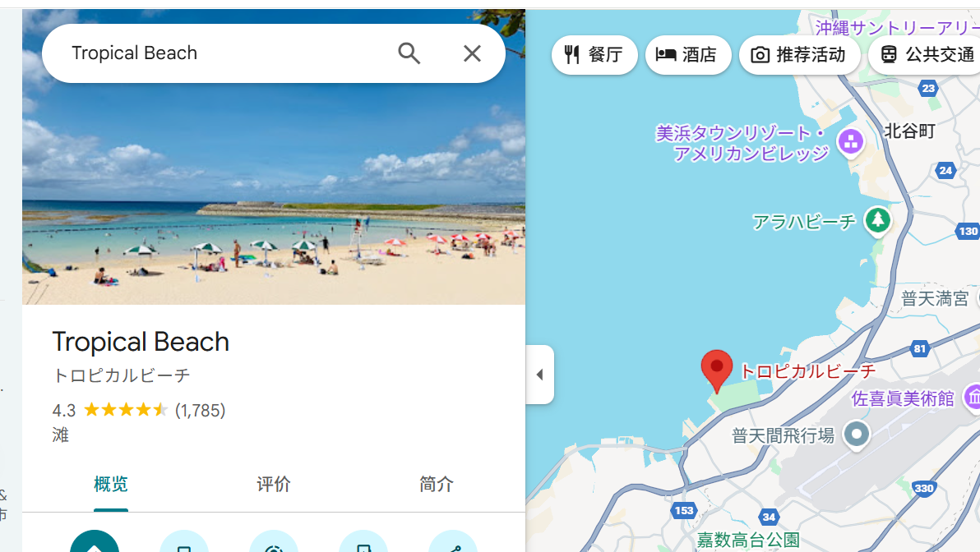Open the 1,785 reviews count link
Viewport: 980px width, 552px height.
pyautogui.click(x=200, y=410)
